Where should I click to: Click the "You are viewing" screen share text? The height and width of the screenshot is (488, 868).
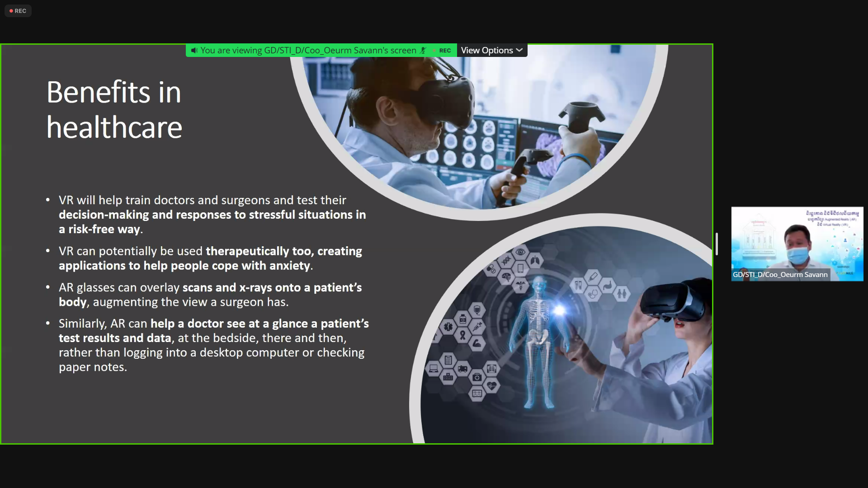308,51
